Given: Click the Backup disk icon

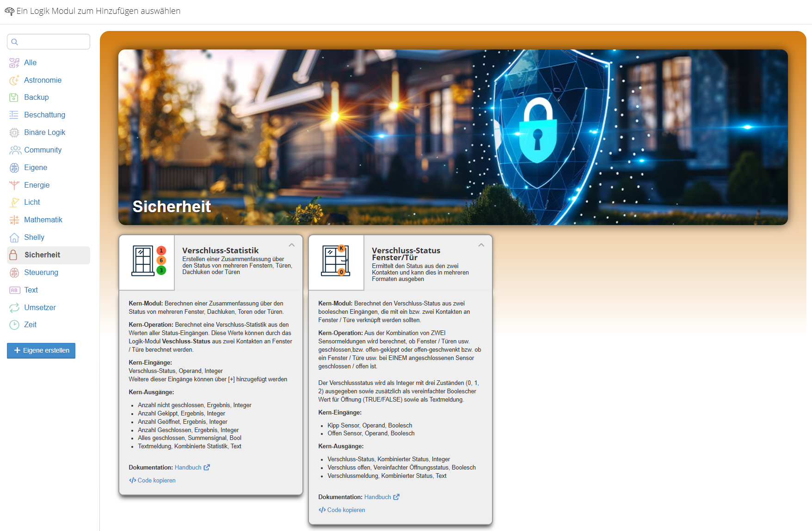Looking at the screenshot, I should (14, 98).
